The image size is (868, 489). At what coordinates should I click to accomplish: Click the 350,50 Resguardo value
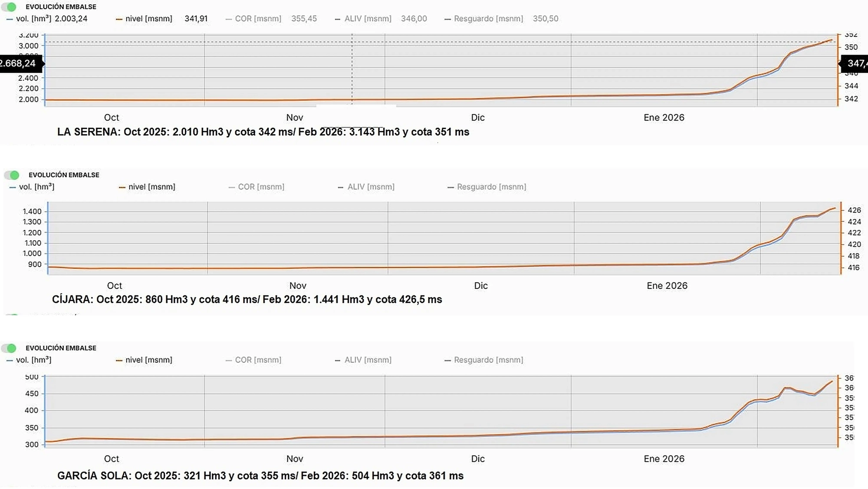[546, 19]
